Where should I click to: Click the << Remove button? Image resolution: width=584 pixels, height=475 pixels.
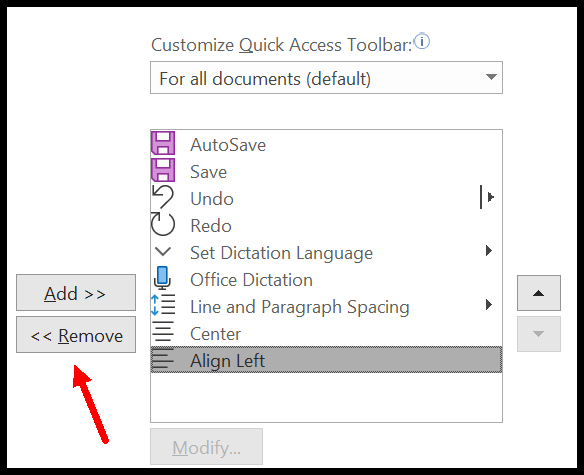point(76,335)
